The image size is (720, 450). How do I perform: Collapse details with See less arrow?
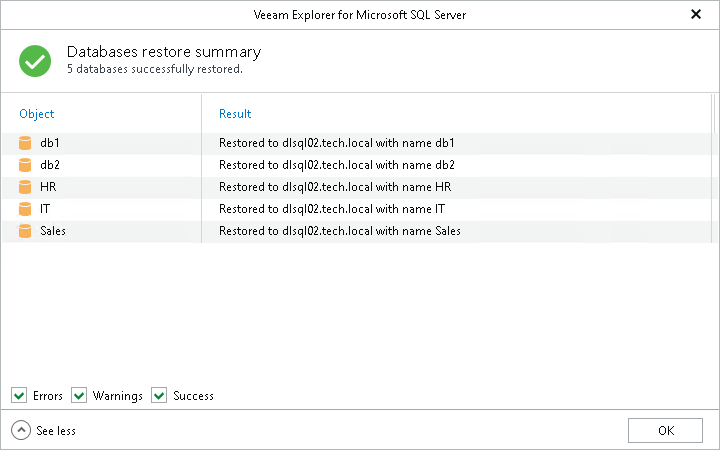click(21, 430)
